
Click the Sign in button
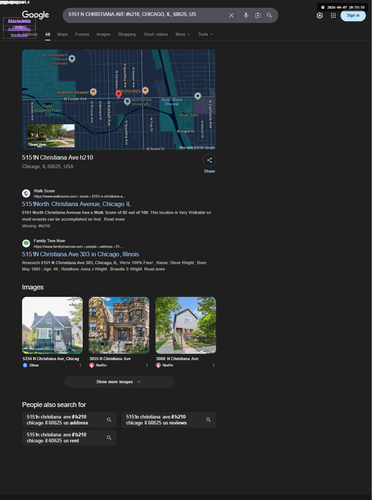(x=353, y=16)
